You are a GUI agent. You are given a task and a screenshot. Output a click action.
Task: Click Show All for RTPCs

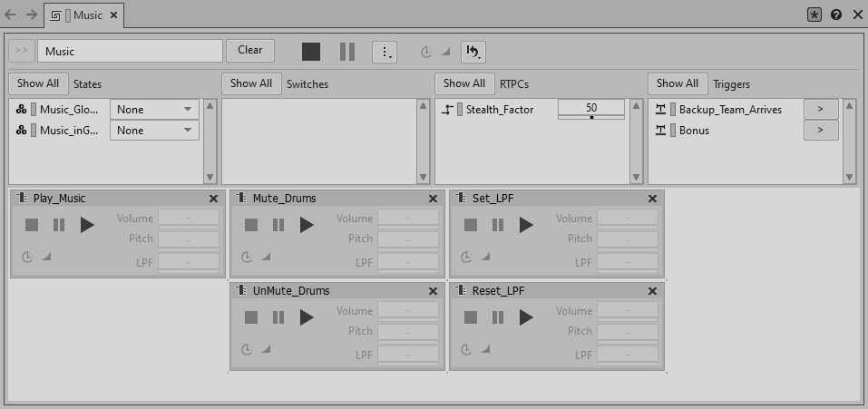[x=464, y=83]
